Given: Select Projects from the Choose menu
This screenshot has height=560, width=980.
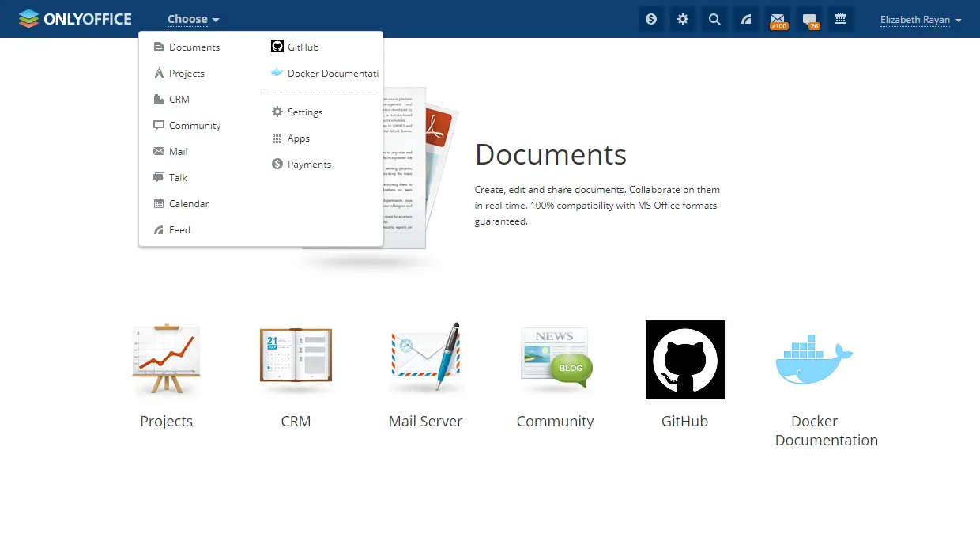Looking at the screenshot, I should tap(179, 74).
